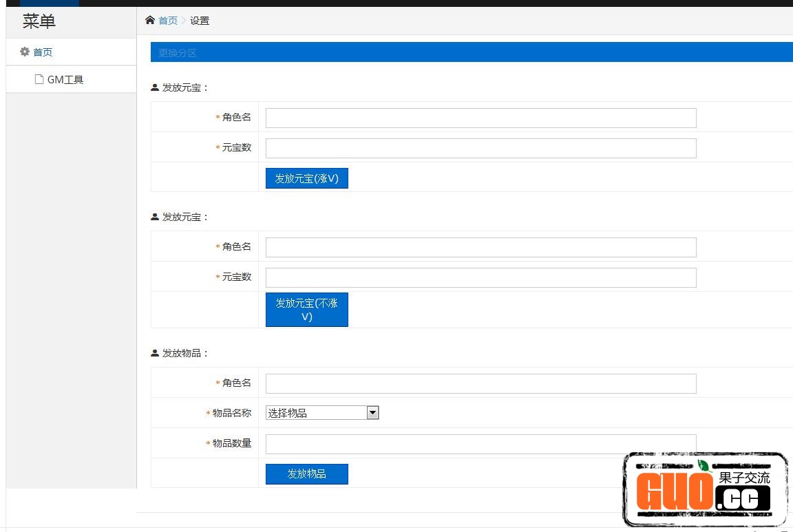Click into the 物品数量 input field

pyautogui.click(x=480, y=444)
